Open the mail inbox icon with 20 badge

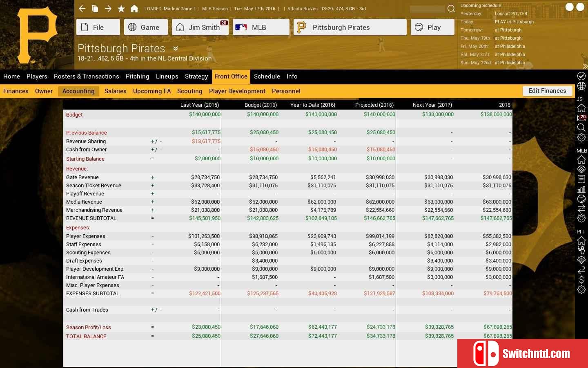581,118
